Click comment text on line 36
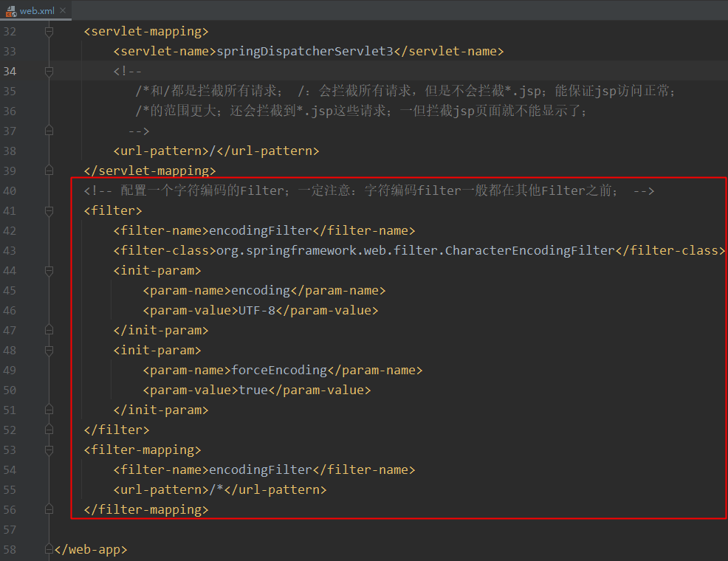 coord(361,111)
